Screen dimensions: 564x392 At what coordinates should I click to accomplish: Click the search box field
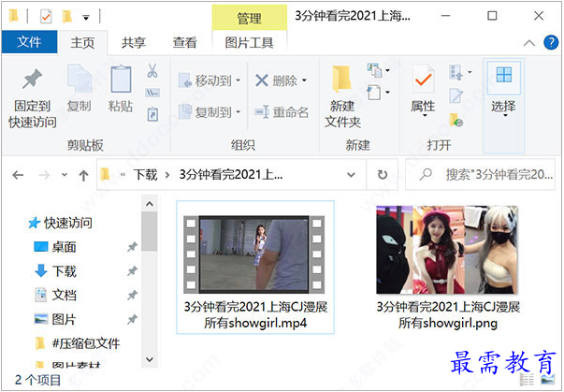tap(480, 175)
